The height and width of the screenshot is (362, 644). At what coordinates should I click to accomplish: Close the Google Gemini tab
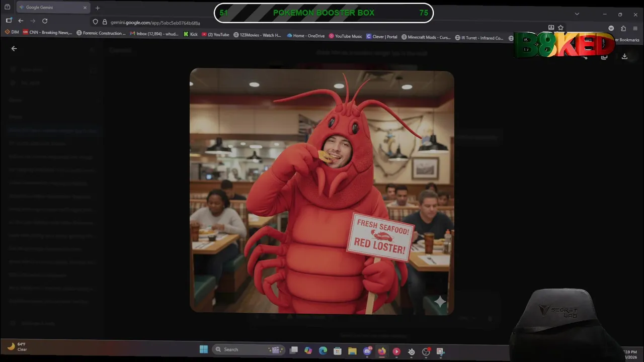click(x=85, y=8)
